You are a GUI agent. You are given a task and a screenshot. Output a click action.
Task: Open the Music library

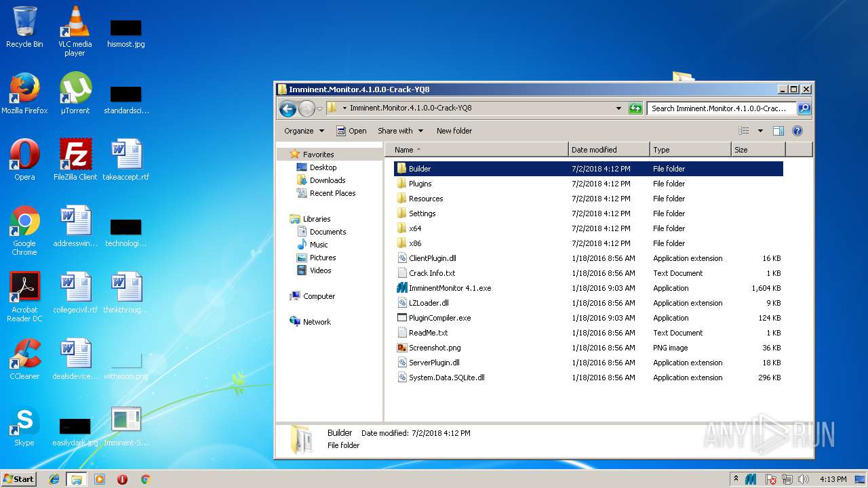(313, 245)
